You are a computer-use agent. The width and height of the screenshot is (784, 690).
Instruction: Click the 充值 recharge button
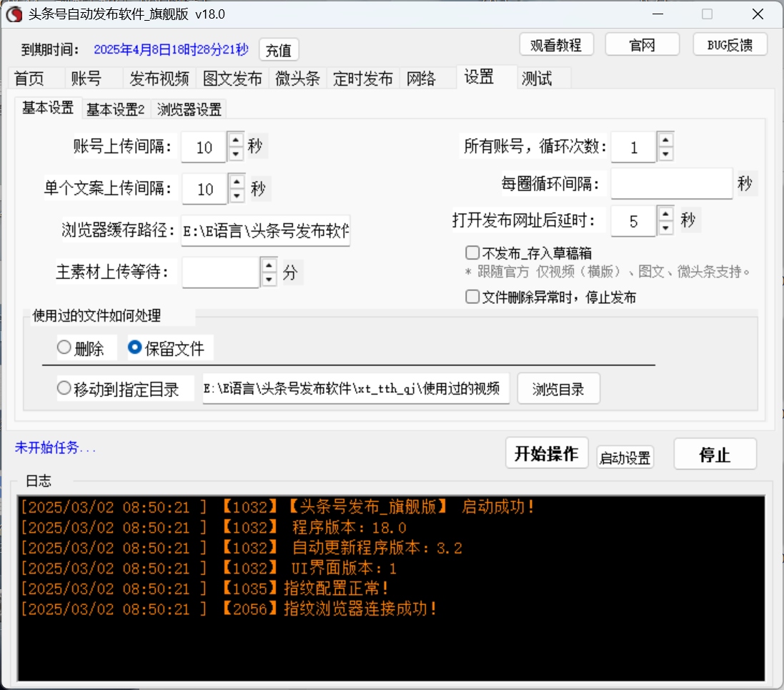(x=279, y=50)
